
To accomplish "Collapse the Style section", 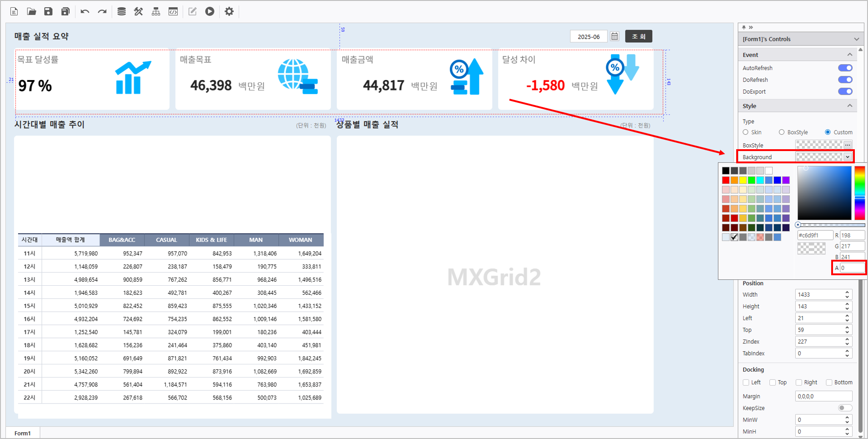I will 850,106.
